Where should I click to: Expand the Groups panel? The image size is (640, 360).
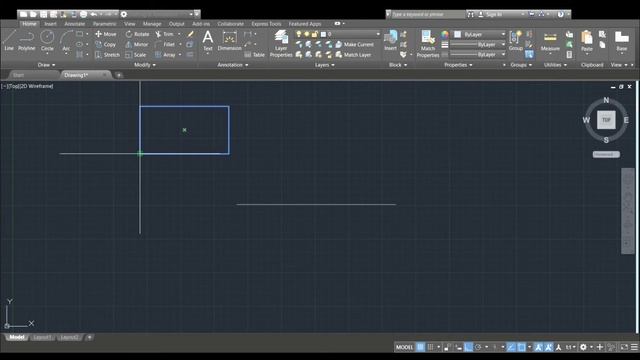[x=521, y=64]
